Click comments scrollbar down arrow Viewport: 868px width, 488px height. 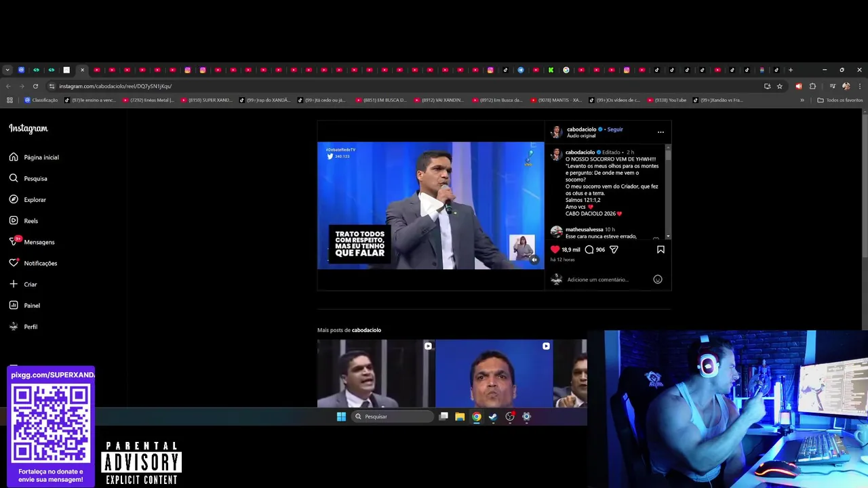pos(669,237)
